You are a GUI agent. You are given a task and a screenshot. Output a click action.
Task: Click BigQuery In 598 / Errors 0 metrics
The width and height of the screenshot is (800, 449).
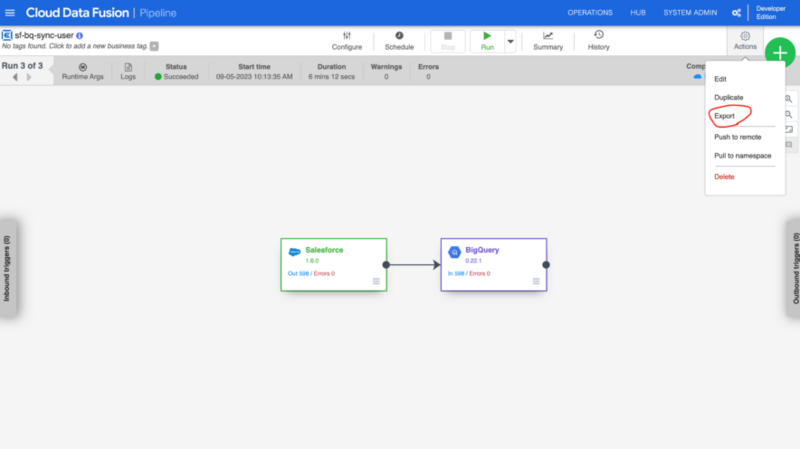[x=469, y=273]
